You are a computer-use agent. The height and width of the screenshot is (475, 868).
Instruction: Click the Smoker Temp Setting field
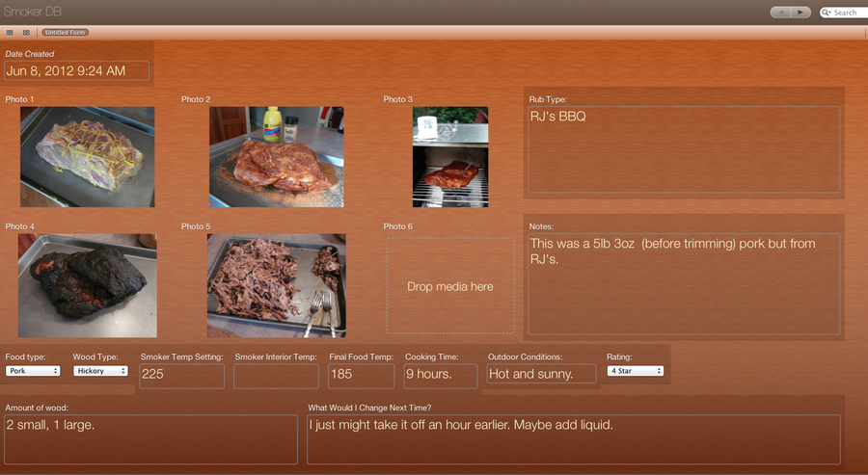pyautogui.click(x=181, y=375)
